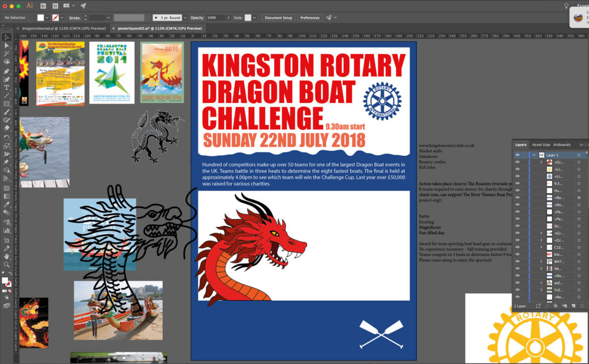Click the control bar stroke swatch

click(55, 18)
